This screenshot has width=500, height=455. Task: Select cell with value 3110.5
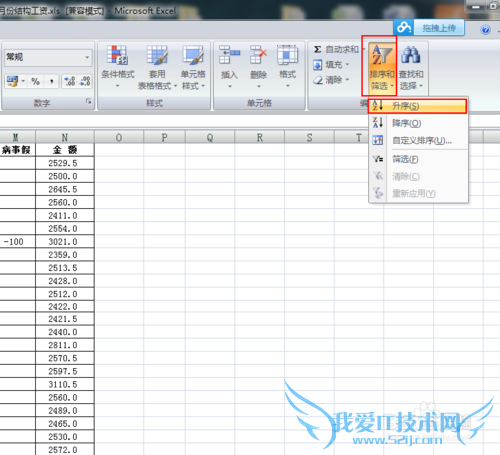65,384
